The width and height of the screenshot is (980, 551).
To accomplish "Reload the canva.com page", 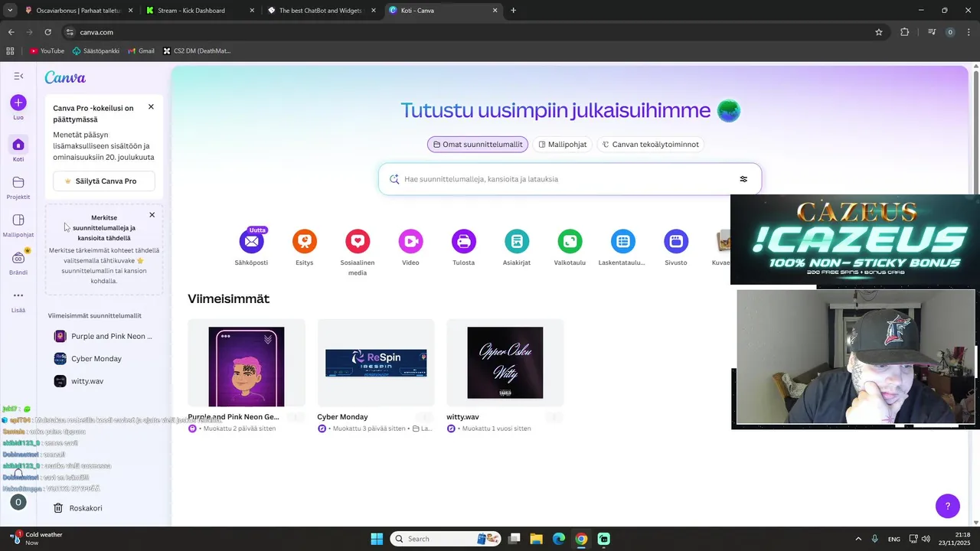I will point(47,32).
